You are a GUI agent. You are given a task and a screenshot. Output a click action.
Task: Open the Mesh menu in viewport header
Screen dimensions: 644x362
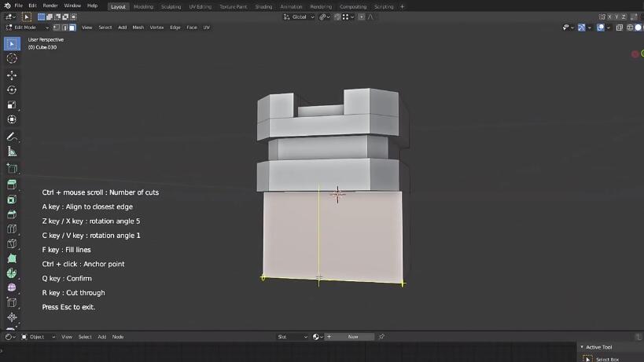click(138, 27)
